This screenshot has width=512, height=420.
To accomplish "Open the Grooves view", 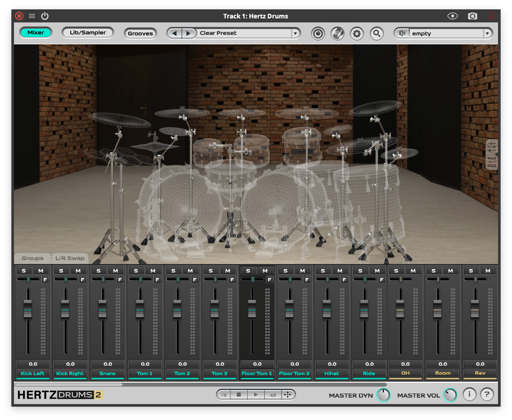I will pyautogui.click(x=140, y=33).
